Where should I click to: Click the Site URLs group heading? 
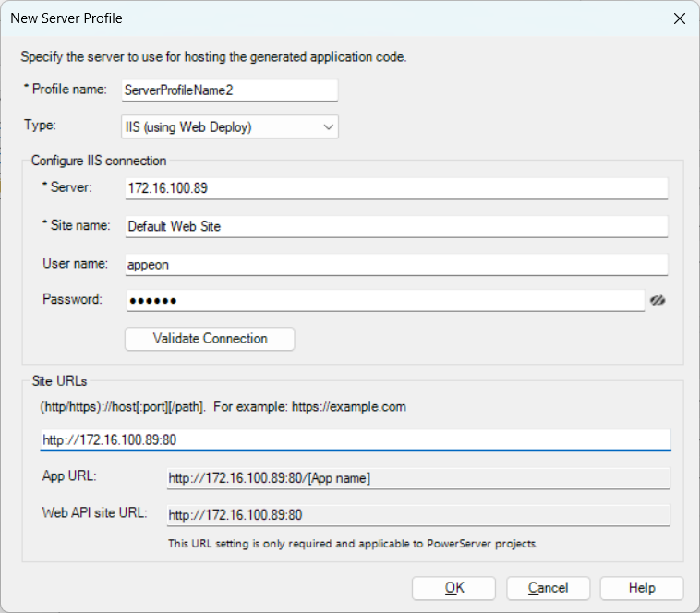point(59,380)
